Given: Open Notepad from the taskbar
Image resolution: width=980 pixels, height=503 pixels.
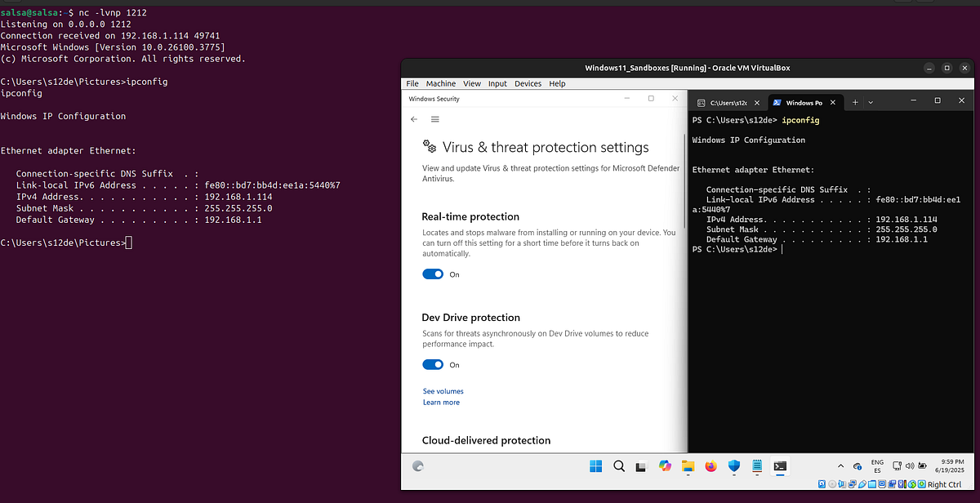Looking at the screenshot, I should click(755, 466).
